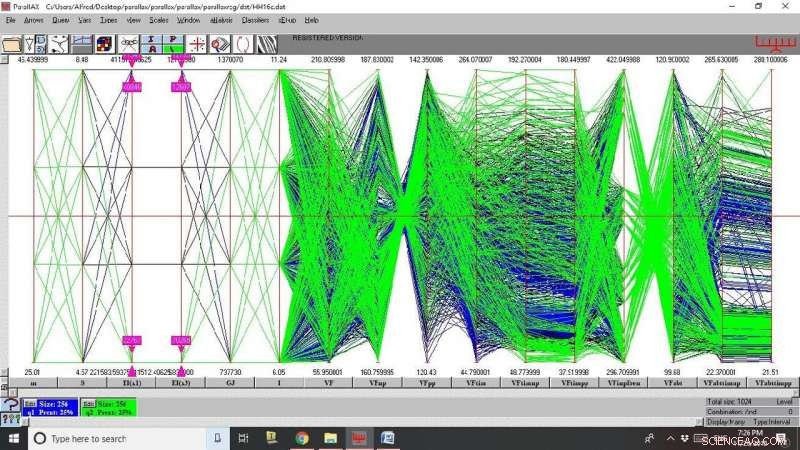Select the downward triangle arrow tool

pyautogui.click(x=29, y=44)
